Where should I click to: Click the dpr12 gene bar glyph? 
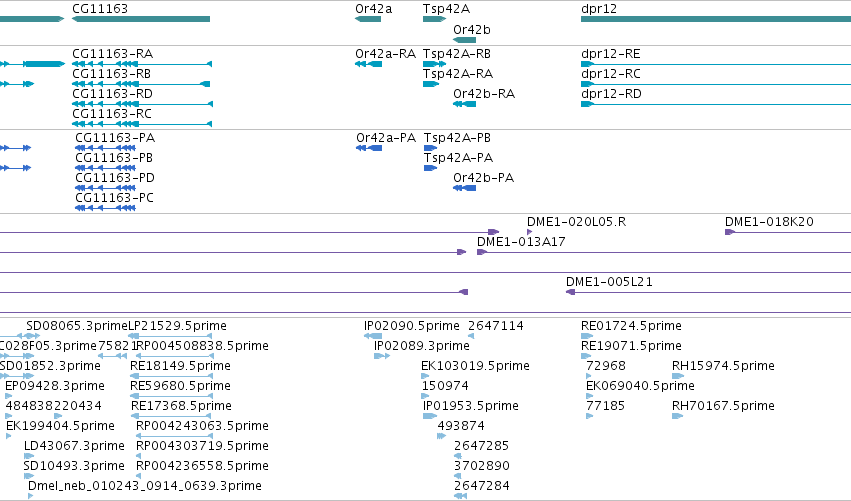click(x=716, y=19)
